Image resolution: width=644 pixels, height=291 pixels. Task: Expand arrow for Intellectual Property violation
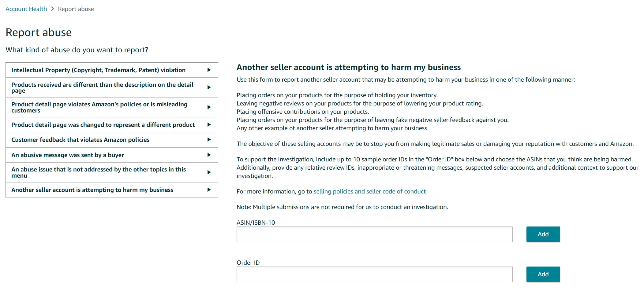[209, 70]
